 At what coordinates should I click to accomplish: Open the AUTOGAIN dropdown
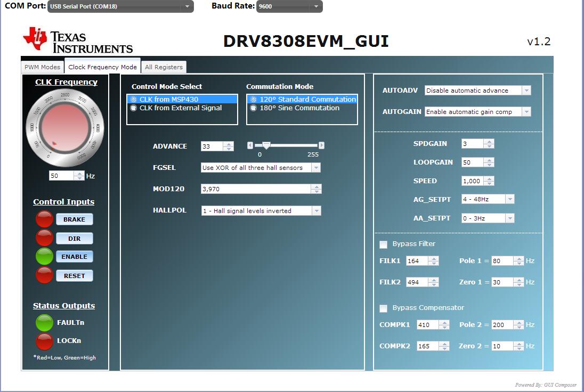point(478,112)
